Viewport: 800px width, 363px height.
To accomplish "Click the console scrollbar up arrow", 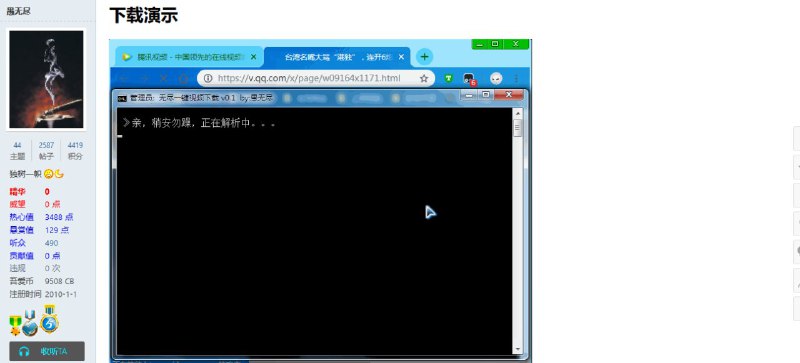I will click(x=518, y=113).
